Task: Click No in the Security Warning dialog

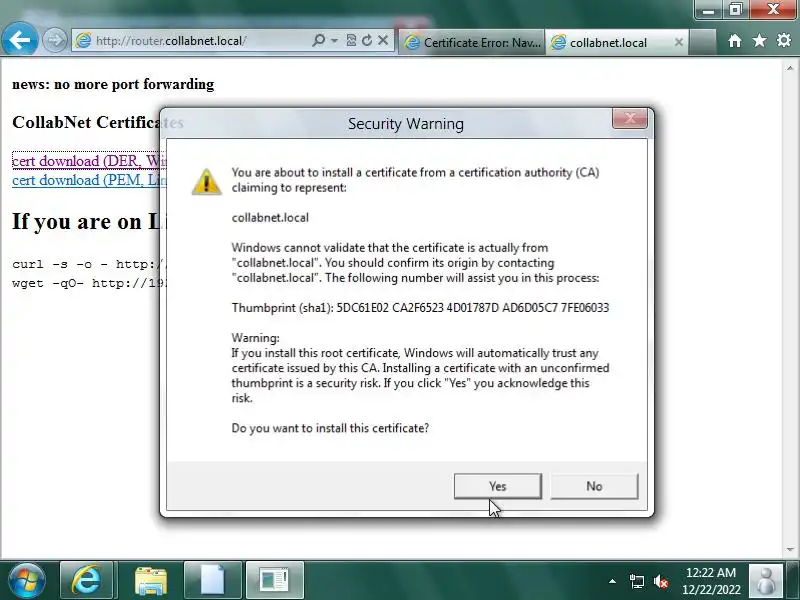Action: click(x=594, y=486)
